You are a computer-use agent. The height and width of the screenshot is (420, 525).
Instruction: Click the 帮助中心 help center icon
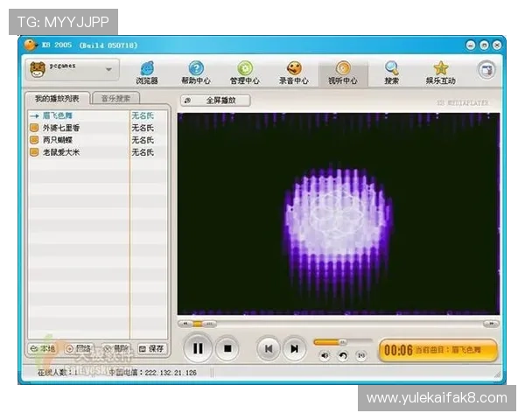pos(196,71)
